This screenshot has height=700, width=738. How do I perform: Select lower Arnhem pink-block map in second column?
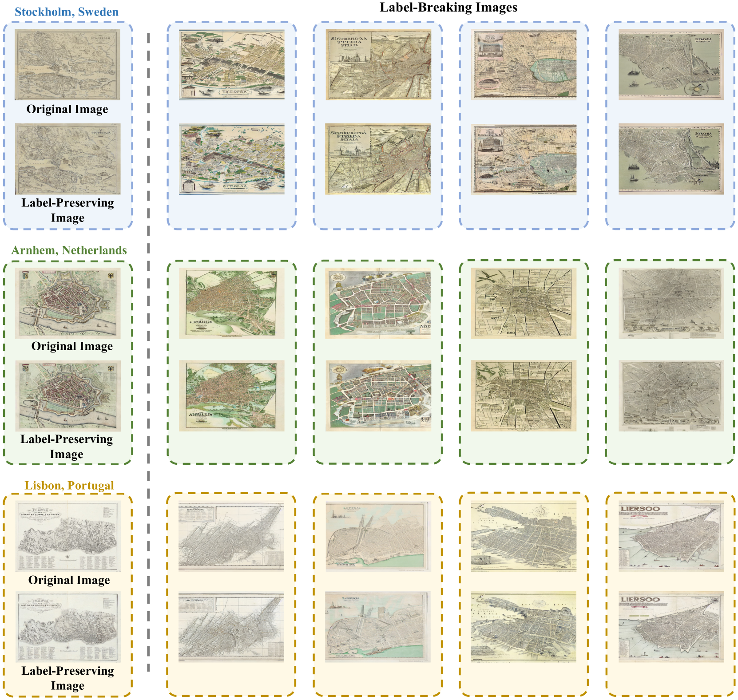[378, 396]
